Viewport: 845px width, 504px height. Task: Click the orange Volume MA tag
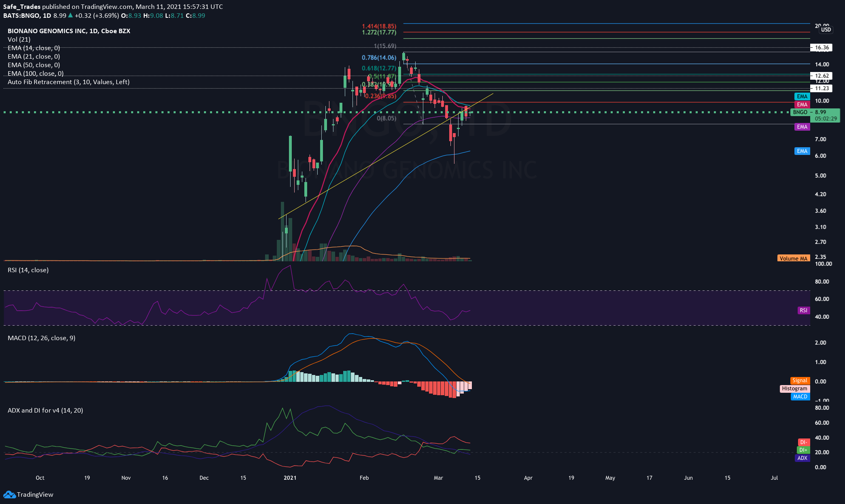click(794, 258)
